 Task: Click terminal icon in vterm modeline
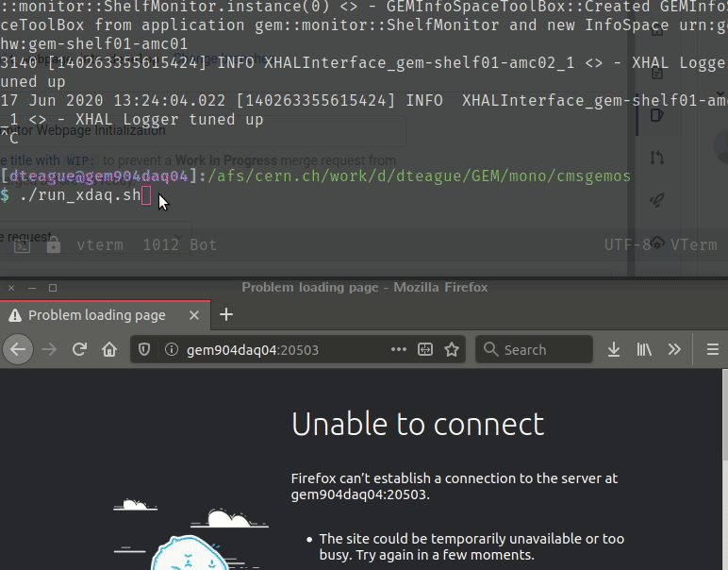[x=22, y=245]
